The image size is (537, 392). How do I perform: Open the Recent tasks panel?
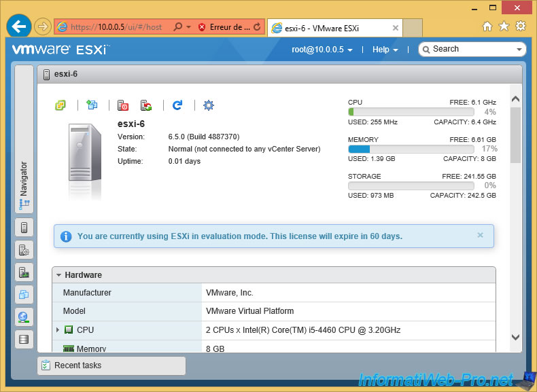pos(111,366)
